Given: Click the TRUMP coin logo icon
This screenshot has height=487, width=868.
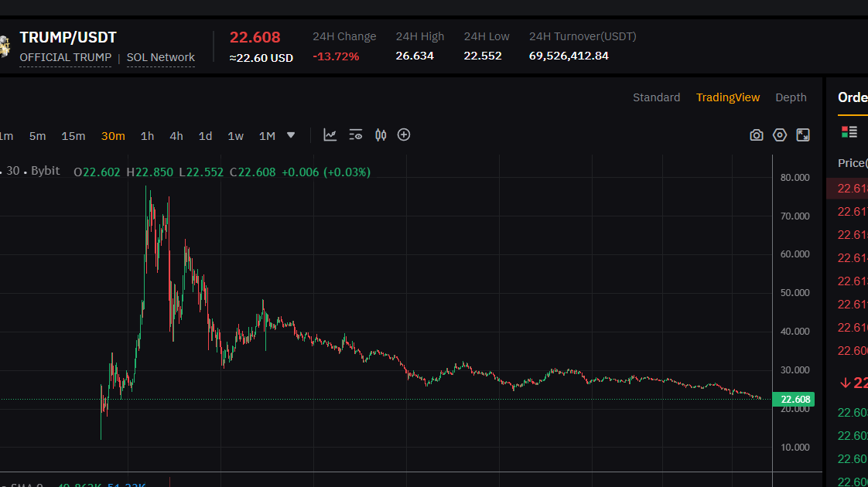Looking at the screenshot, I should click(5, 46).
